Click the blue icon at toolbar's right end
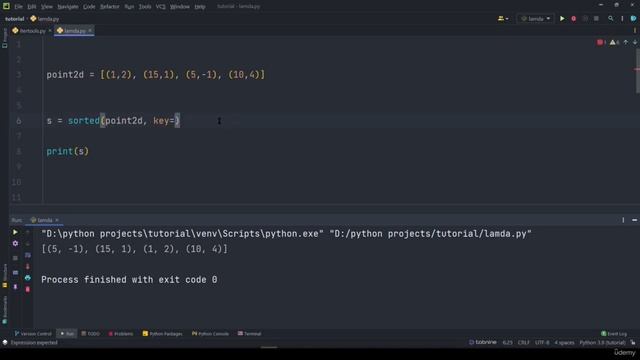The width and height of the screenshot is (640, 360). tap(633, 18)
